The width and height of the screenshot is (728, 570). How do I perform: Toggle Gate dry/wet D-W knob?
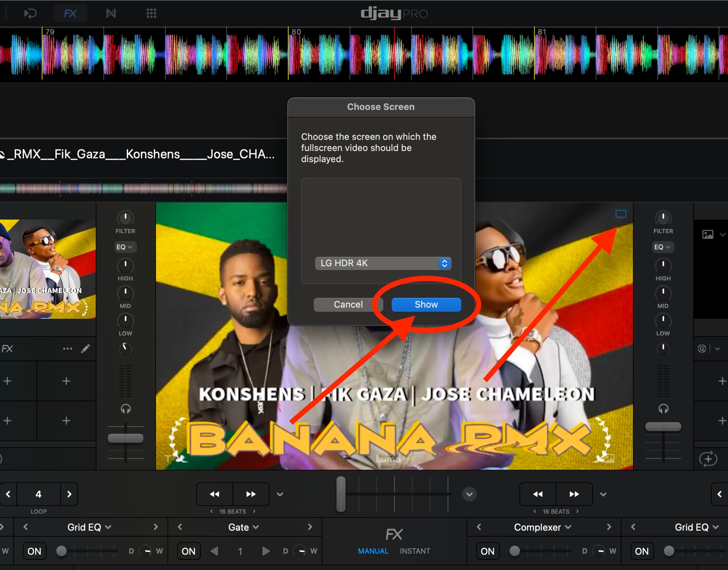point(300,551)
